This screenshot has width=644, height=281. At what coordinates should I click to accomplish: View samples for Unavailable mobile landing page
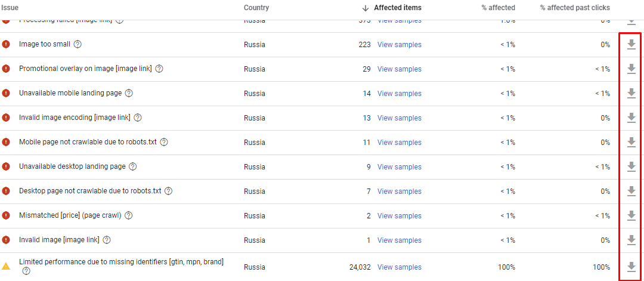[400, 94]
